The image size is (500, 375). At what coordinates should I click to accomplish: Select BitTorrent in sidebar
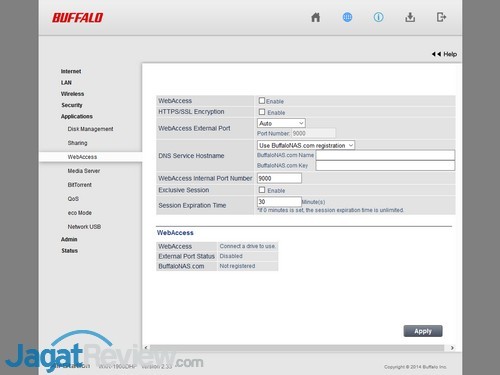79,185
